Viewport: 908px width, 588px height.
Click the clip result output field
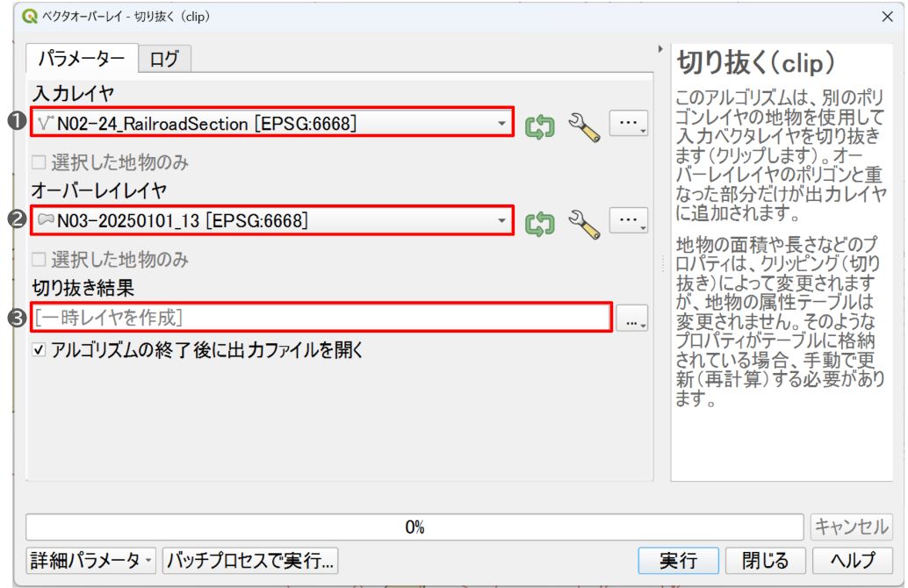click(x=321, y=317)
